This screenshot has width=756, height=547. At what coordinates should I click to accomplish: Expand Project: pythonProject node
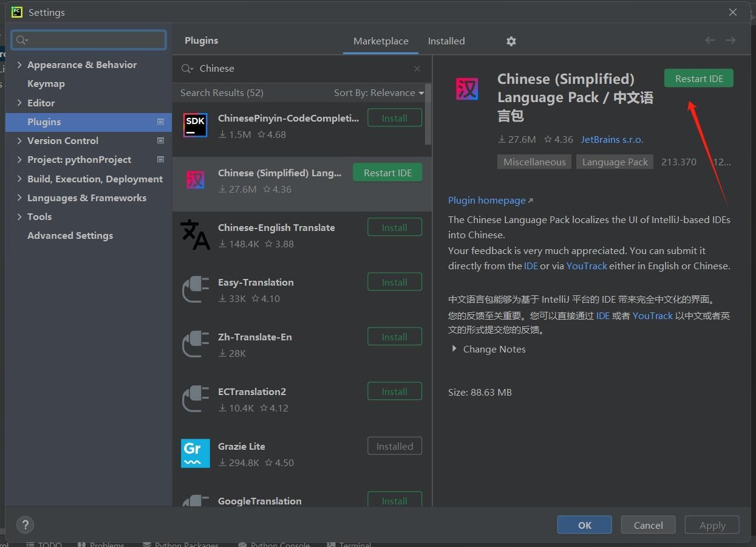tap(19, 159)
